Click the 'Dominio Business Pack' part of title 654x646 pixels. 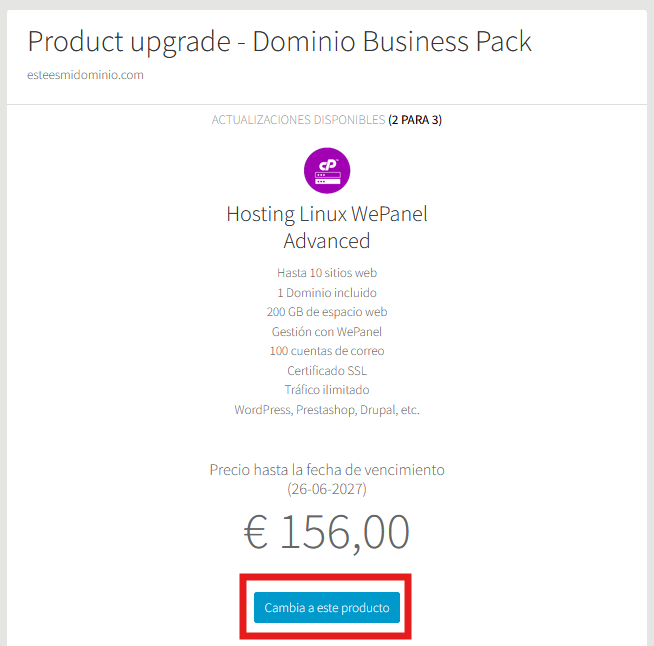[392, 42]
